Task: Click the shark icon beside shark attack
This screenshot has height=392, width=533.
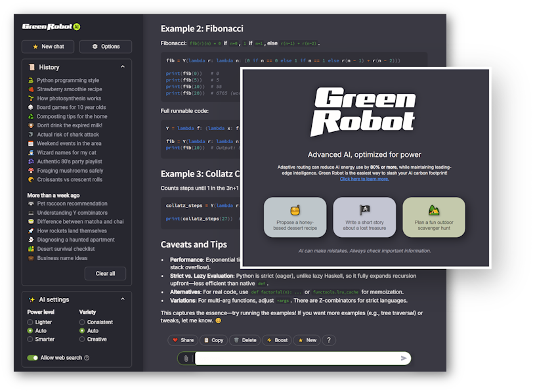Action: click(x=31, y=135)
